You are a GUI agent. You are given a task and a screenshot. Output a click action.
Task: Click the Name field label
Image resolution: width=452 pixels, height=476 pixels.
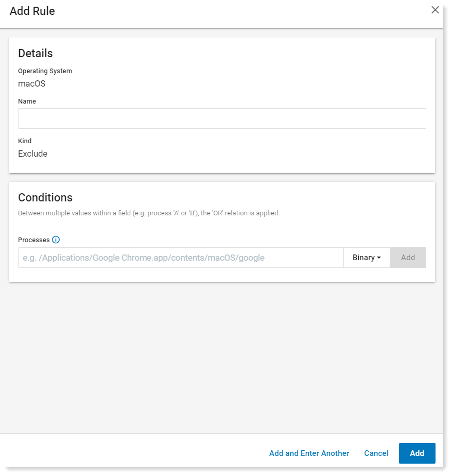click(27, 101)
